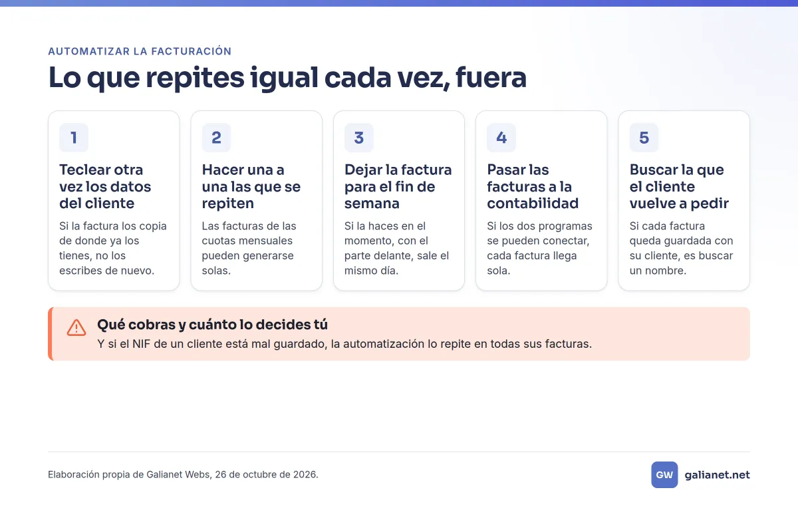798x532 pixels.
Task: Click 'Teclear otra vez los datos del cliente' title
Action: [x=105, y=186]
